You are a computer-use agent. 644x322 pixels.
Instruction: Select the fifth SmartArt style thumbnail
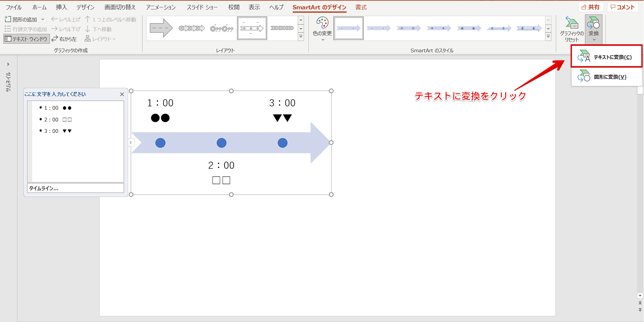pyautogui.click(x=469, y=28)
